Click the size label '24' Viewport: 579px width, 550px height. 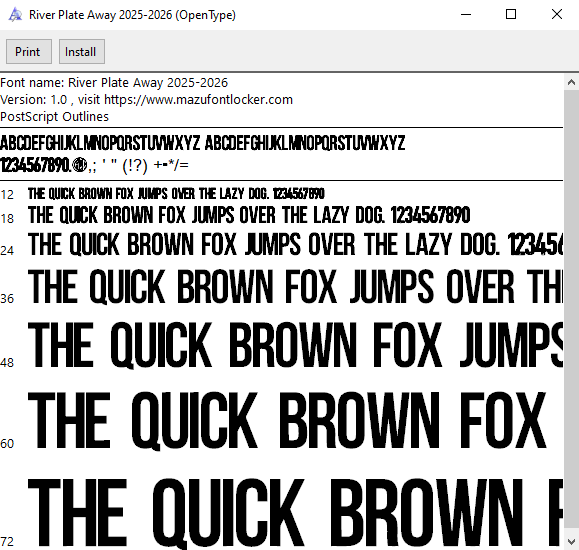click(x=7, y=251)
